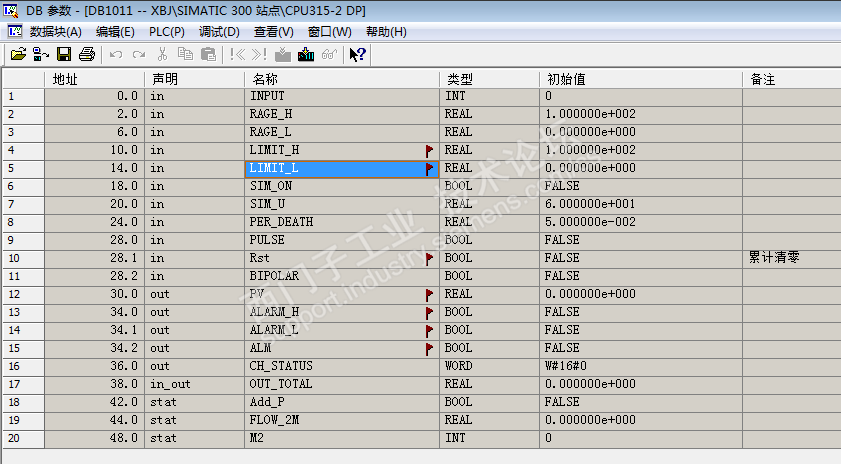Click the 声明 column header
This screenshot has width=841, height=464.
point(194,79)
